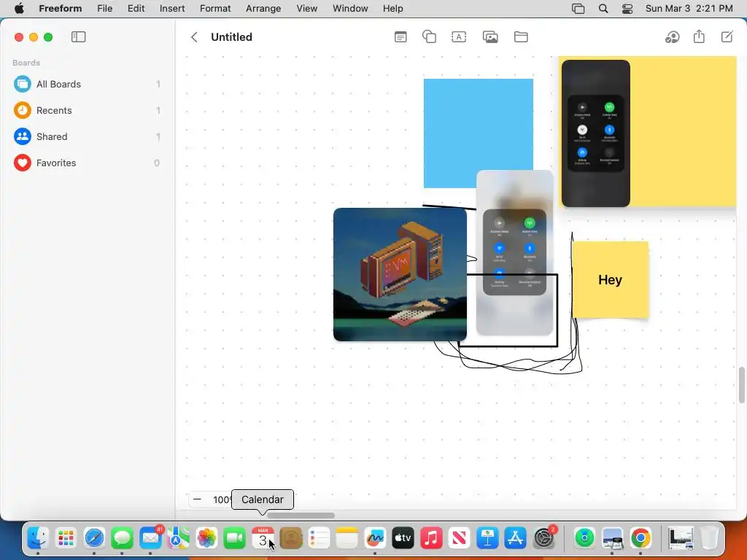Viewport: 747px width, 560px height.
Task: Open Google Chrome from the Dock
Action: (640, 539)
